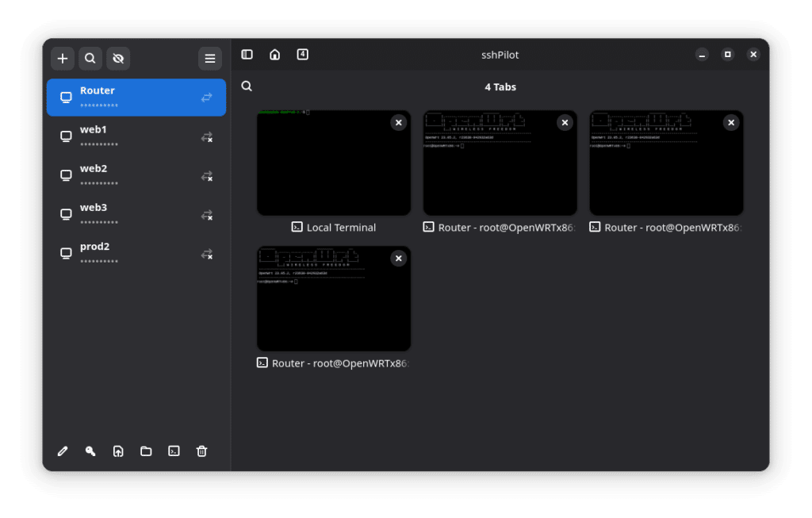The image size is (812, 518).
Task: Delete selected connection with trash icon
Action: (201, 451)
